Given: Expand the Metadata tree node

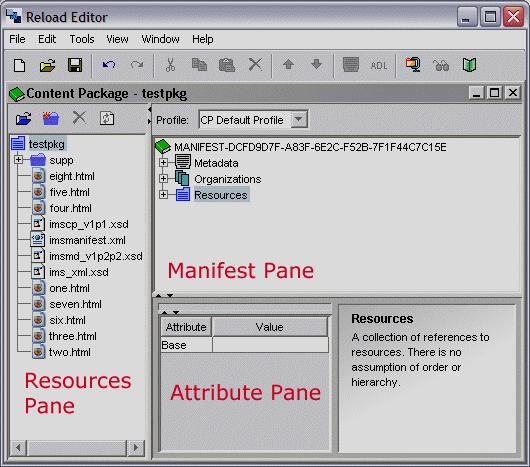Looking at the screenshot, I should 163,163.
